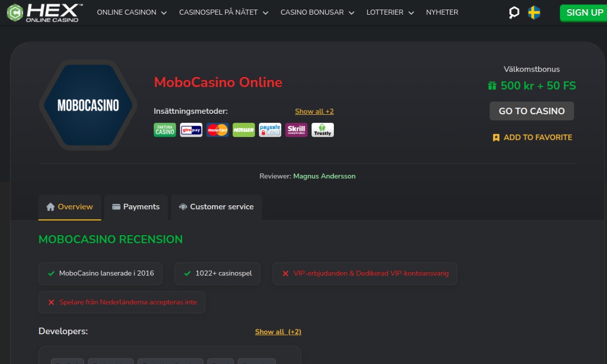Click the Insättningsmetoder label
Image resolution: width=607 pixels, height=364 pixels.
point(191,111)
